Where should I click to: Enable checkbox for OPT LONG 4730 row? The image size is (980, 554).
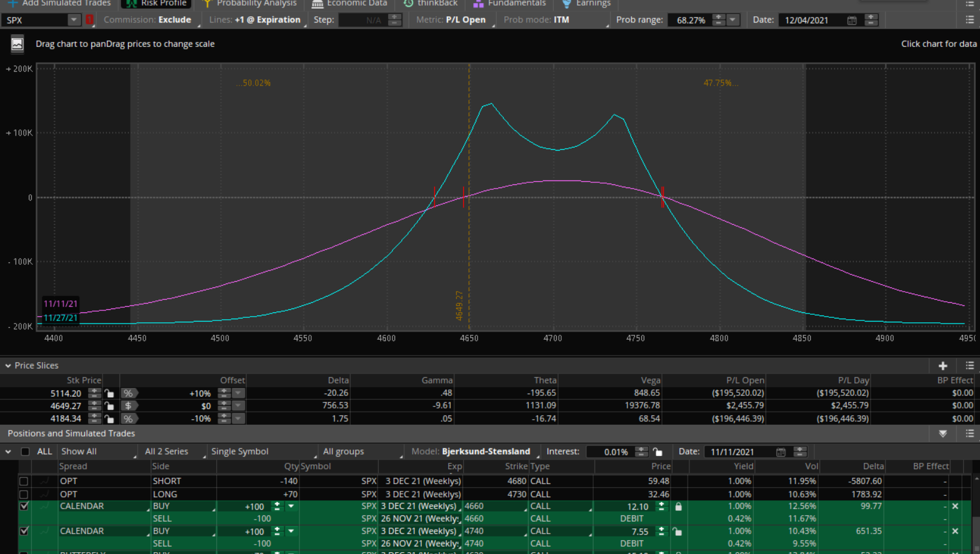24,495
